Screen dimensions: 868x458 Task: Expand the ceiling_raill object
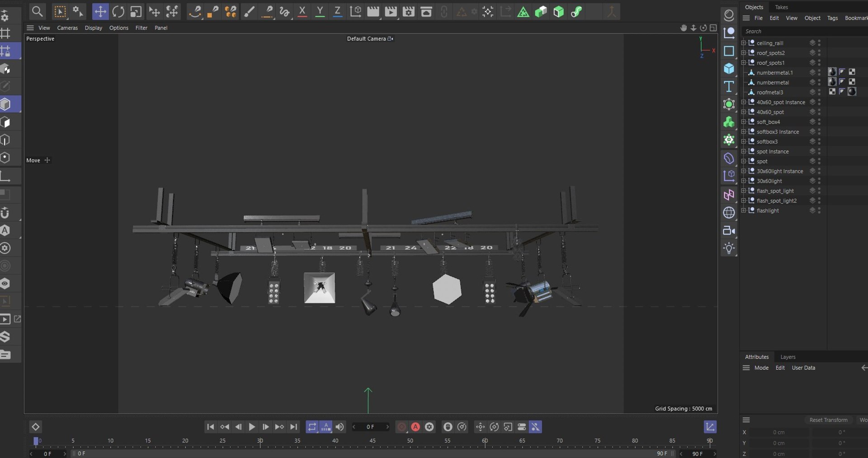click(744, 43)
